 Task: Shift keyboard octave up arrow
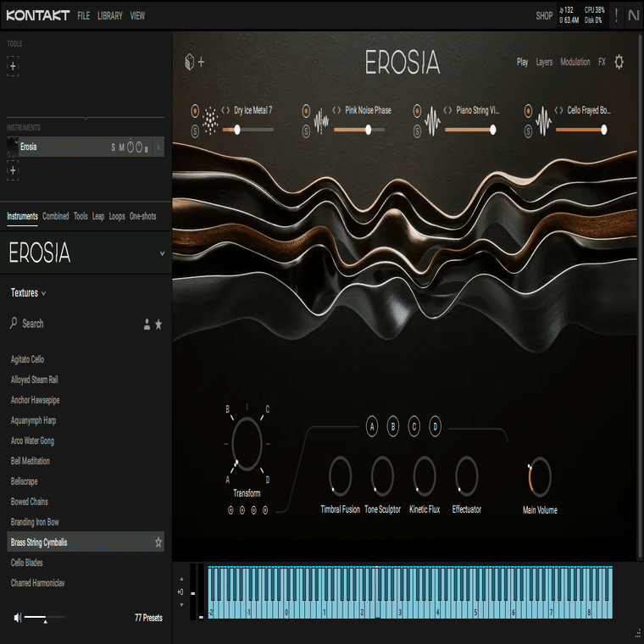181,579
